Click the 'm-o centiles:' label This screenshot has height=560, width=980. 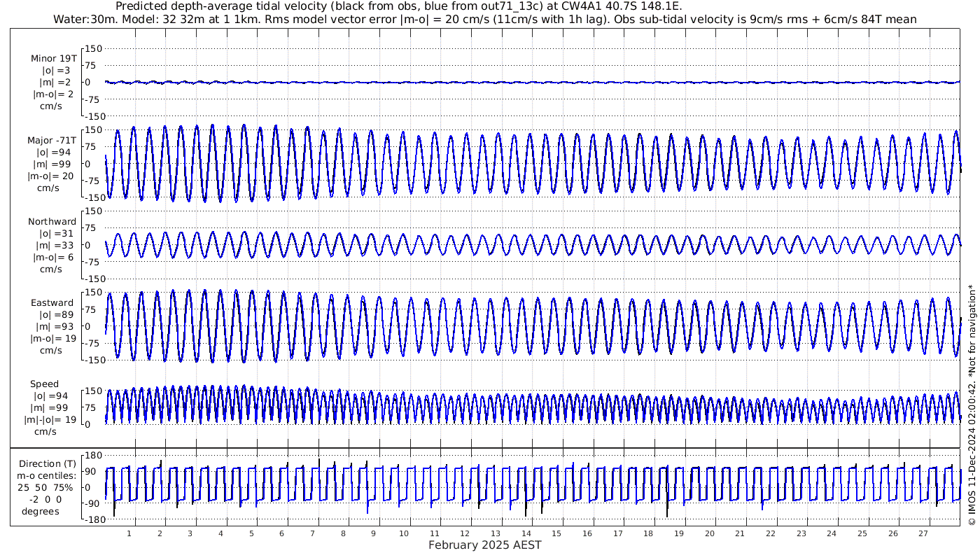(48, 476)
